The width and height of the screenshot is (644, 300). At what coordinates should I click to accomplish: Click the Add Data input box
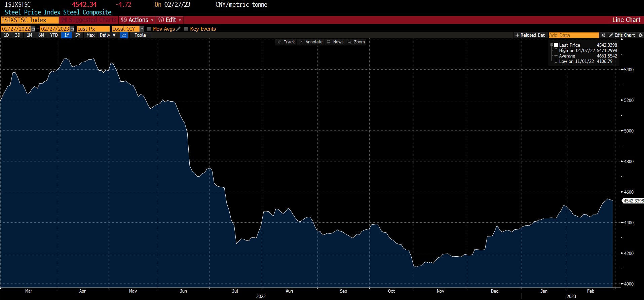click(574, 35)
